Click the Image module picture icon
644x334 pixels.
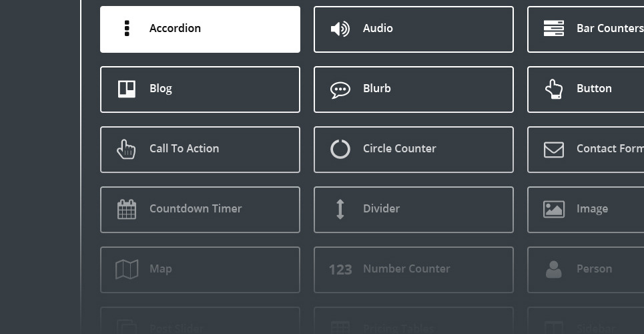(x=554, y=209)
